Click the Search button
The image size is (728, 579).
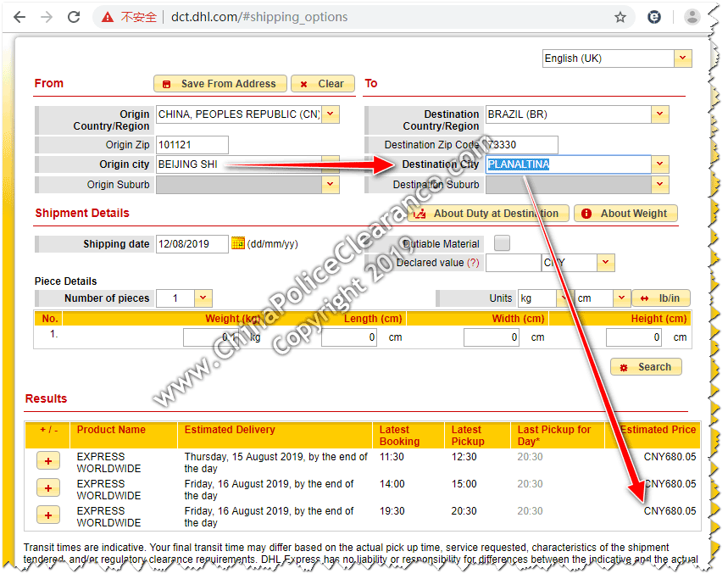[647, 367]
